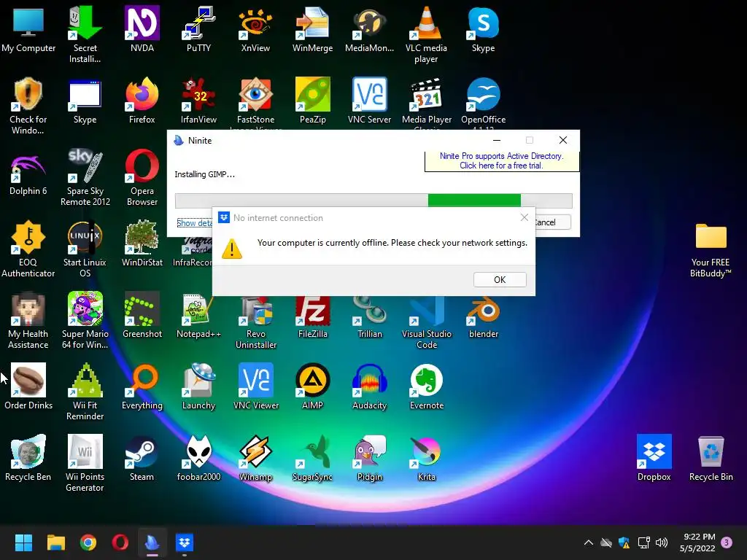Screen dimensions: 747x560
Task: Select the Firefox desktop icon
Action: 142,101
